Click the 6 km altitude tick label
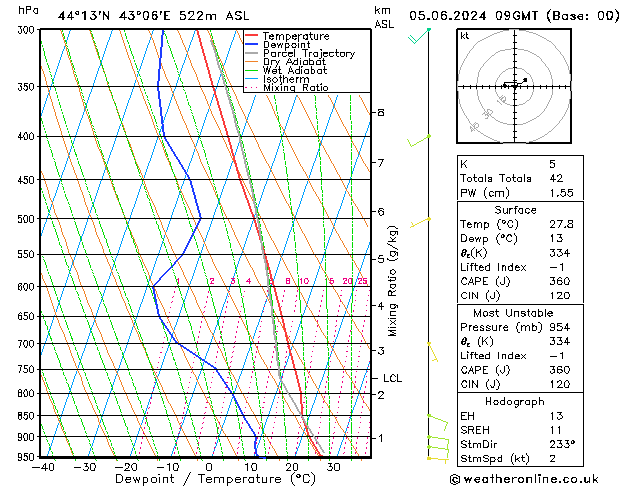 (x=381, y=212)
